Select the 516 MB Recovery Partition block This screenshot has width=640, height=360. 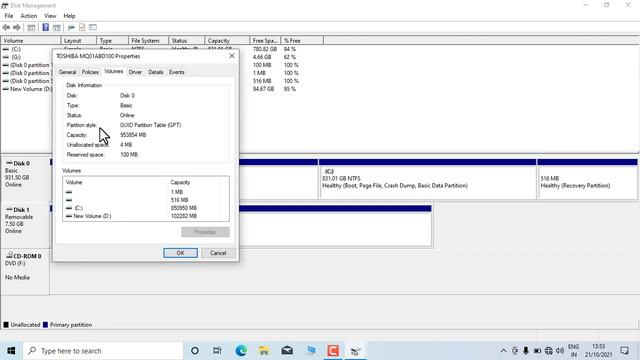point(587,179)
